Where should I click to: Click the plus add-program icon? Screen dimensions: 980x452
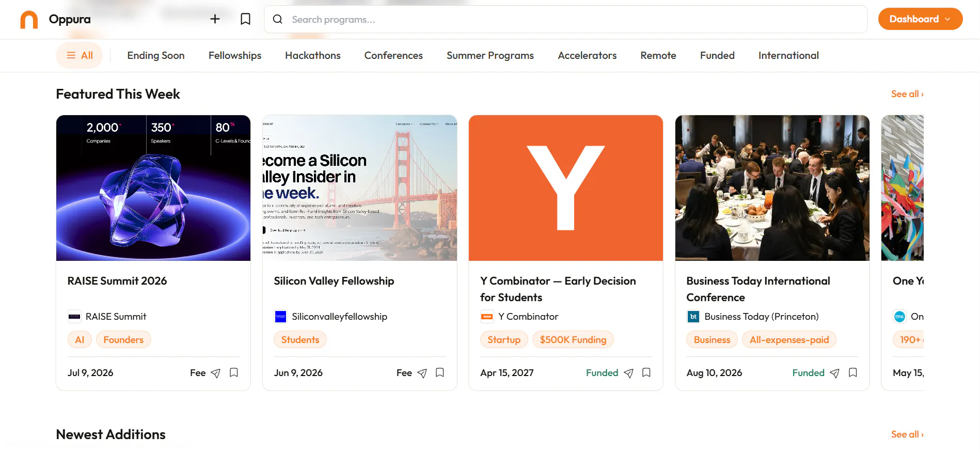pos(215,19)
